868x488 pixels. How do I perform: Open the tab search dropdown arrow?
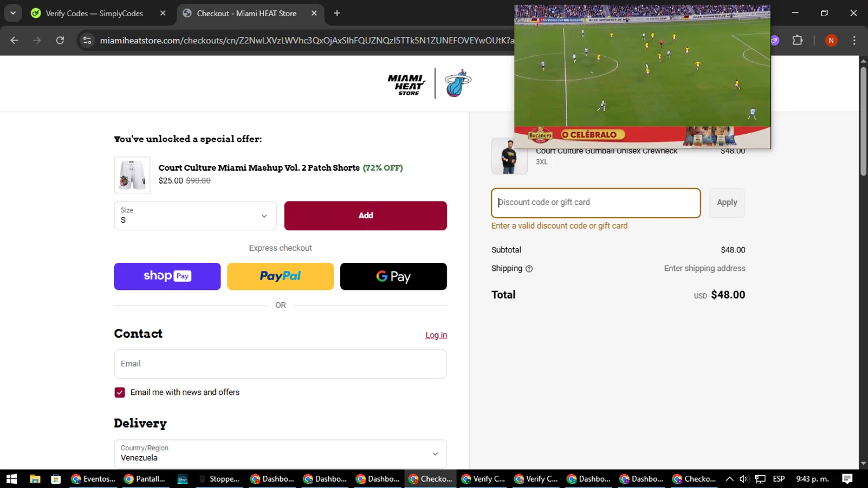click(13, 13)
